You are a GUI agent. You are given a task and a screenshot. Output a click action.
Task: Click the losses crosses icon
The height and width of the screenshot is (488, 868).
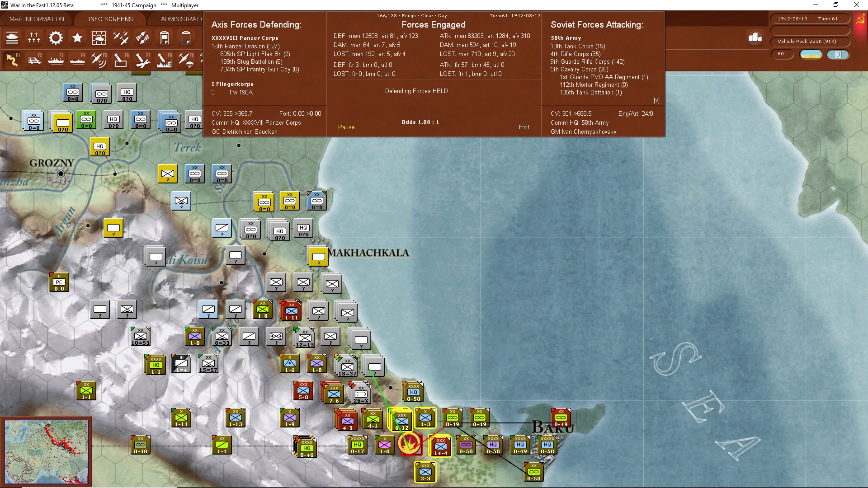pyautogui.click(x=34, y=38)
